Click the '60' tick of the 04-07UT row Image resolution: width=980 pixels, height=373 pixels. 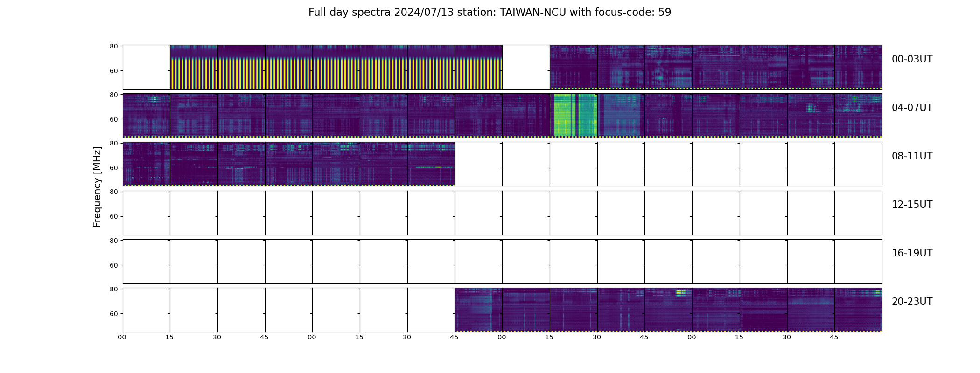click(113, 119)
